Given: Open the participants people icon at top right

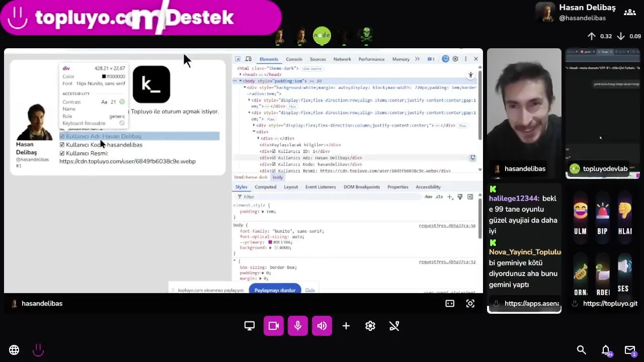Looking at the screenshot, I should 629,12.
